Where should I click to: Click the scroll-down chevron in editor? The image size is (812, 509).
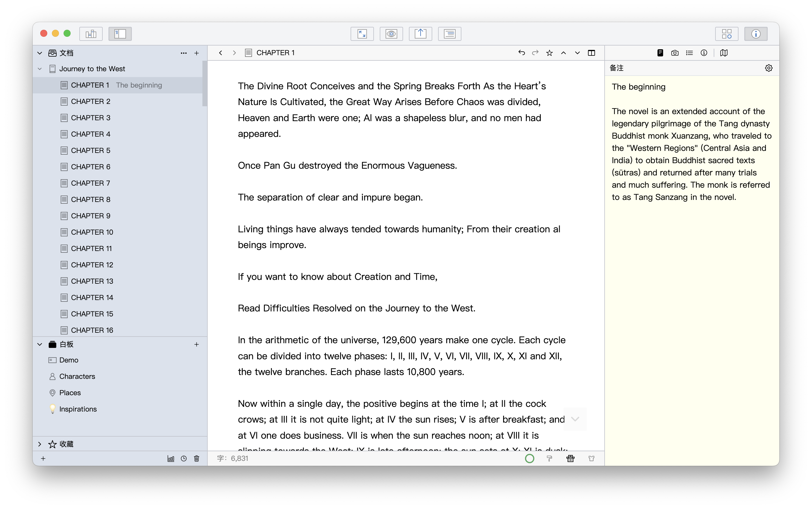point(575,419)
